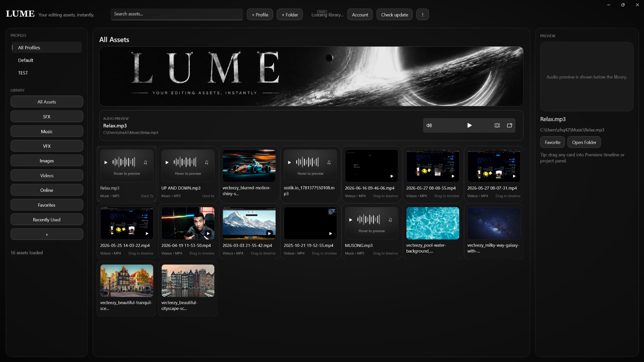Add a folder with + Folder button

(x=290, y=14)
